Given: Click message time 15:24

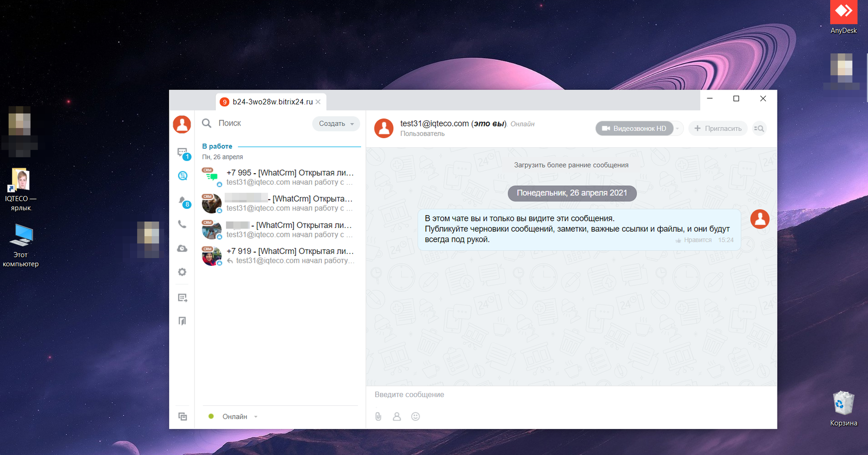Looking at the screenshot, I should pos(725,240).
